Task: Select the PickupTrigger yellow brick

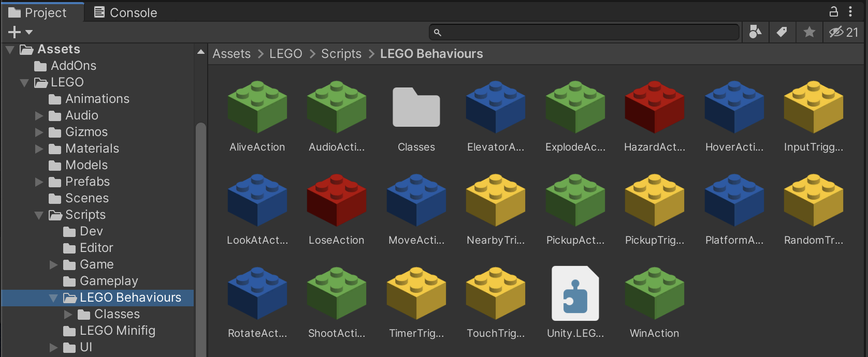Action: click(x=655, y=200)
